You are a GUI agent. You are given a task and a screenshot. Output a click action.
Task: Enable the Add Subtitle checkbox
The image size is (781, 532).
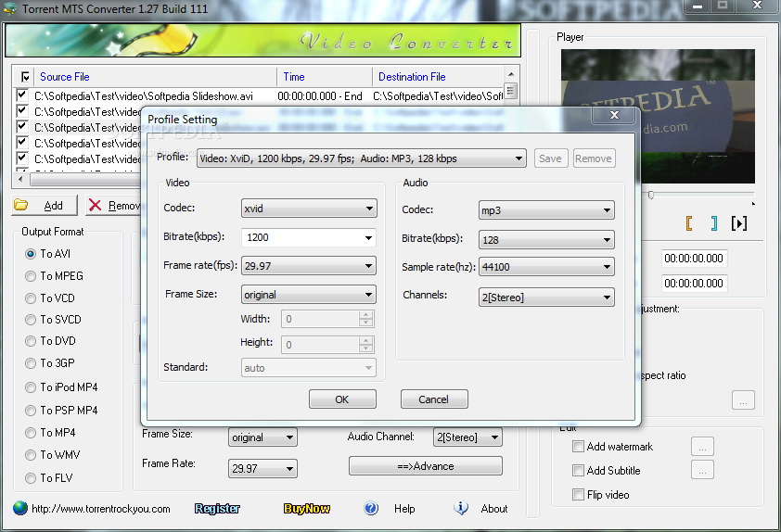pyautogui.click(x=578, y=470)
